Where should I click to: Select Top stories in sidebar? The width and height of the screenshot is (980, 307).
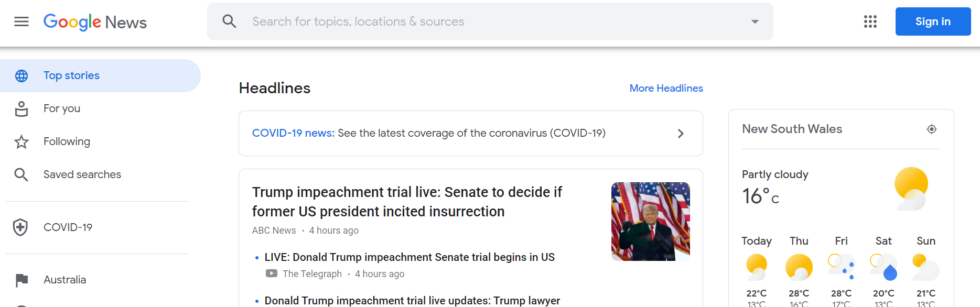pos(71,75)
